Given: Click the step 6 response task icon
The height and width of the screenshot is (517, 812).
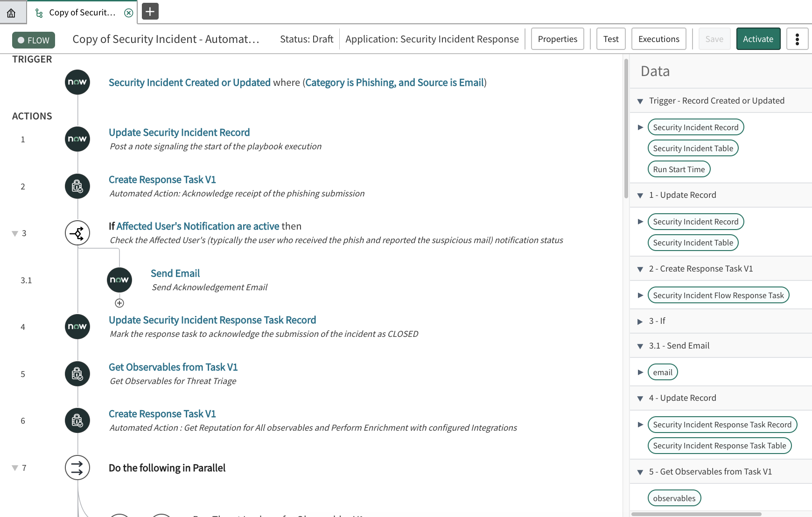Looking at the screenshot, I should [77, 420].
